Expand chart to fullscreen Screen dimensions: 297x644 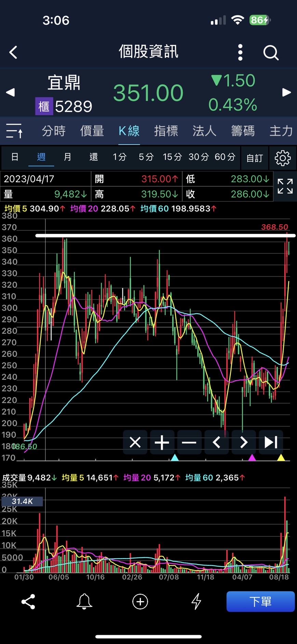pos(285,186)
